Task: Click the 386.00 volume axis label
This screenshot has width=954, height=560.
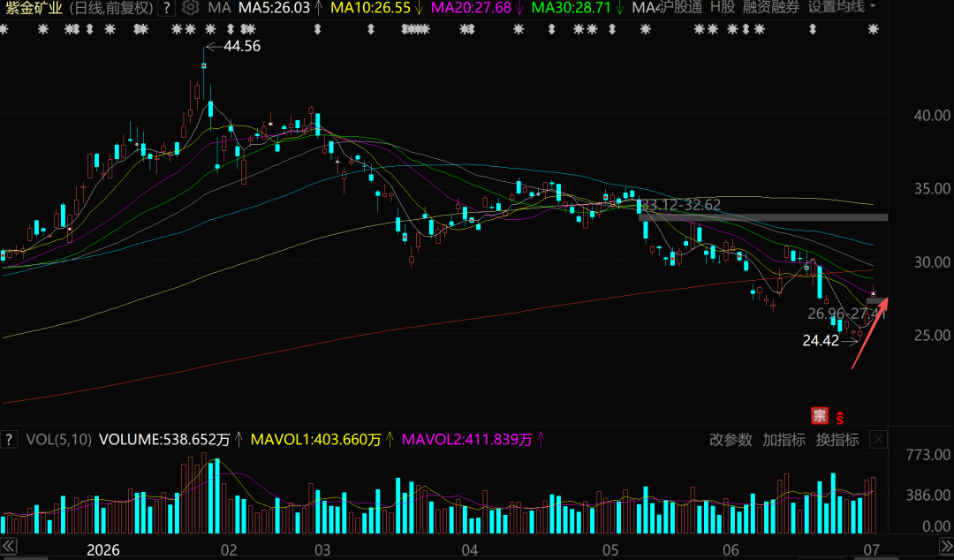Action: click(x=928, y=496)
